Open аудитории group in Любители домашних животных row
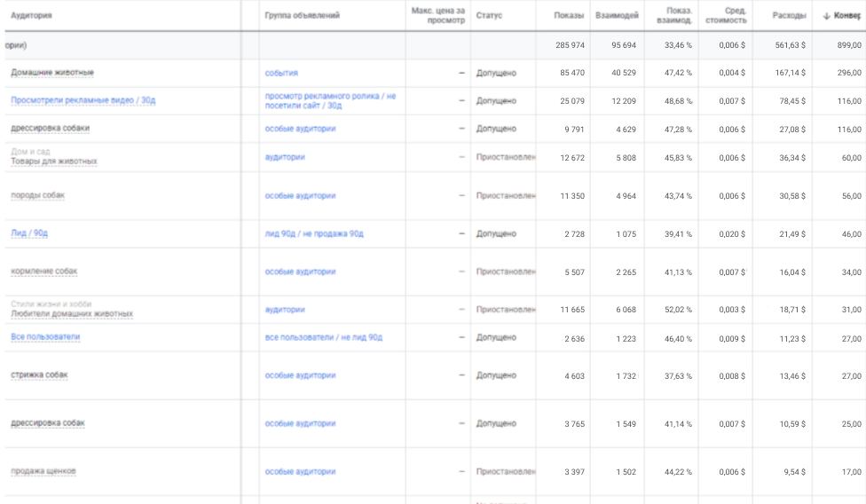The width and height of the screenshot is (866, 504). tap(285, 310)
